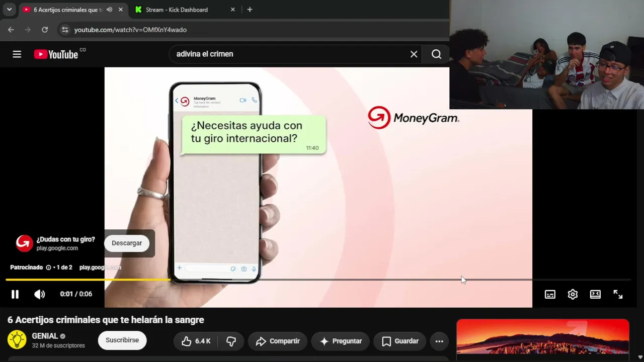Click the ad's 'play.google.com' domain text
This screenshot has height=362, width=644.
[x=57, y=248]
